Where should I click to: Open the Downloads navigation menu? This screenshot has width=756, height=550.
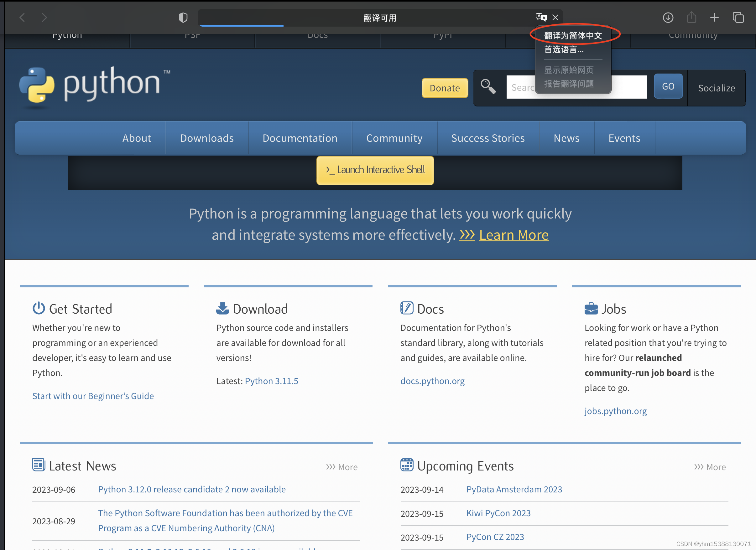coord(207,138)
